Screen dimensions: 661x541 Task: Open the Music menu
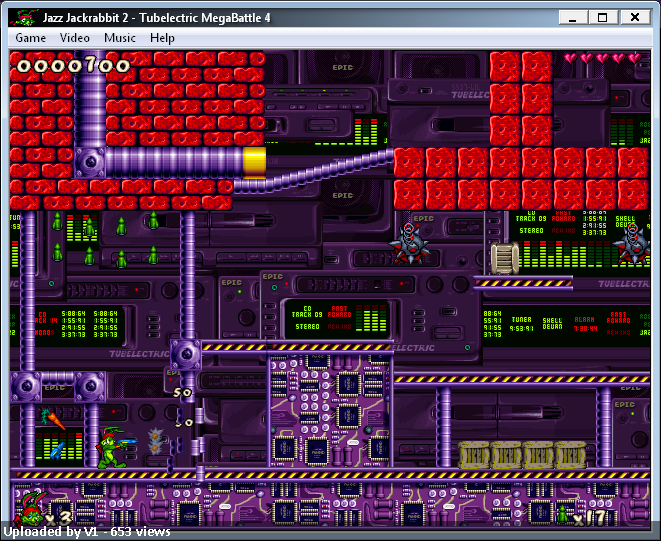pos(120,38)
